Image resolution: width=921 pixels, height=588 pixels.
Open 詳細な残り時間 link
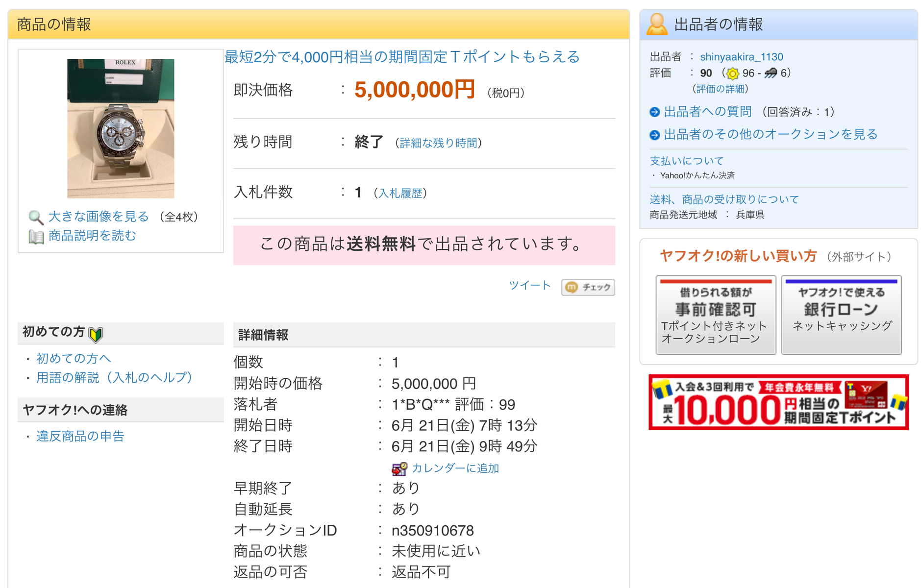[439, 143]
